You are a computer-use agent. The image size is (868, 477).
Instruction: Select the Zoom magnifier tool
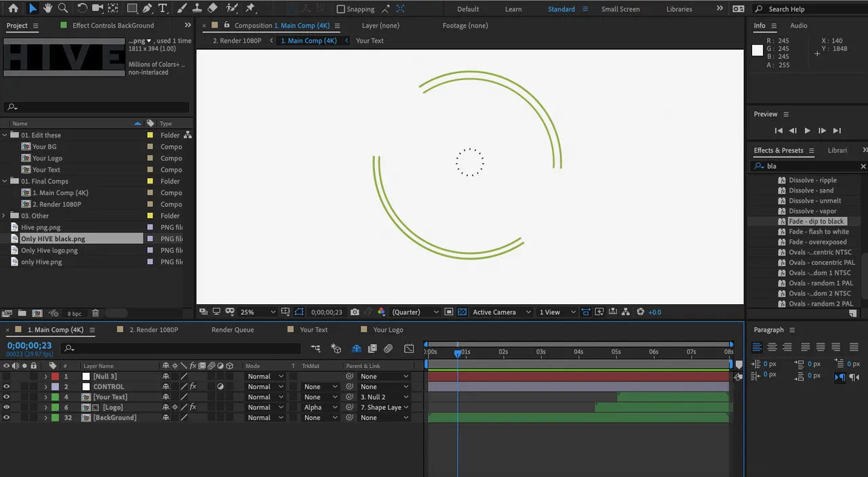click(x=62, y=8)
